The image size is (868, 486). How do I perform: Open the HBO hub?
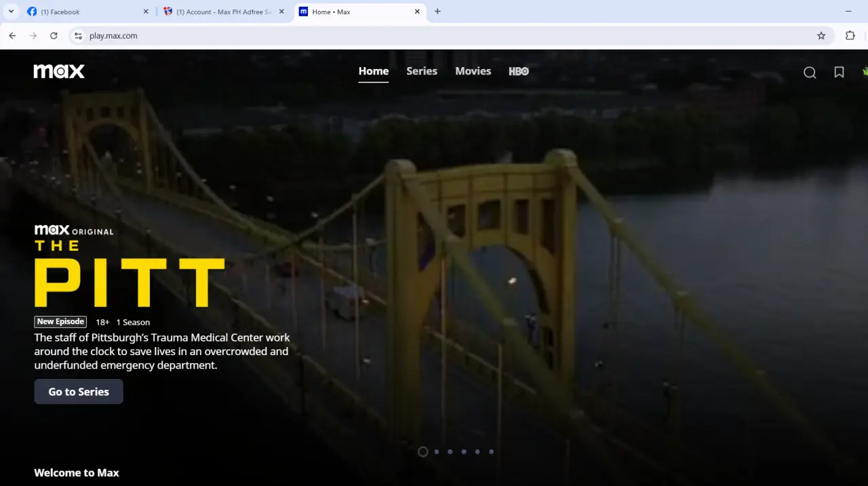tap(519, 71)
